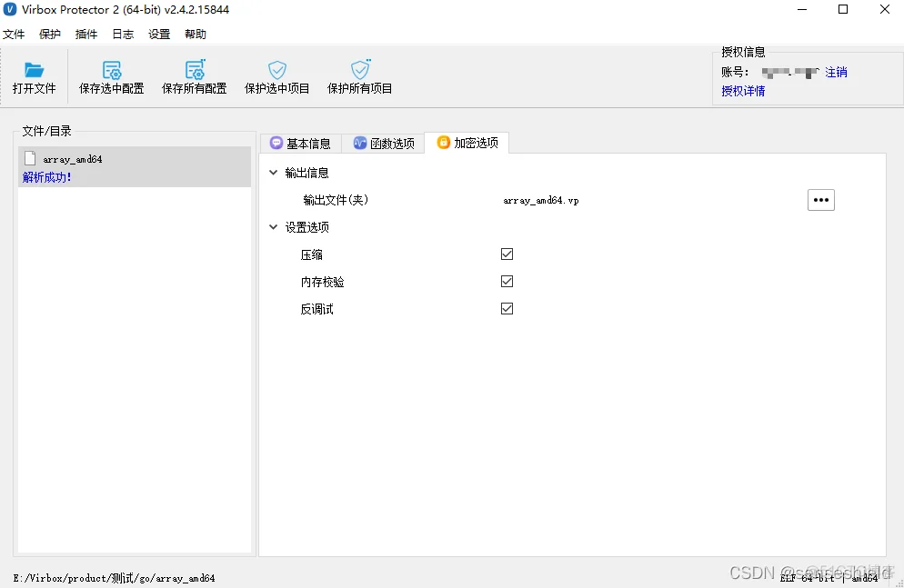This screenshot has height=588, width=904.
Task: Click the 注销 logout link
Action: (836, 72)
